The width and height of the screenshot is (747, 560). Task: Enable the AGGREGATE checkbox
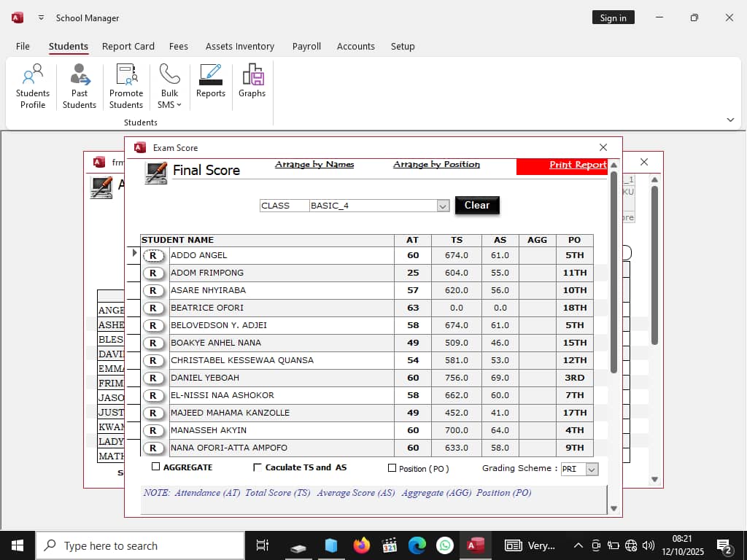click(155, 467)
